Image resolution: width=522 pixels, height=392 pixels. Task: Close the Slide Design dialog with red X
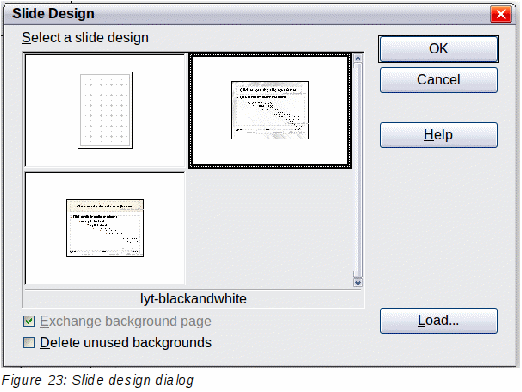(x=501, y=14)
